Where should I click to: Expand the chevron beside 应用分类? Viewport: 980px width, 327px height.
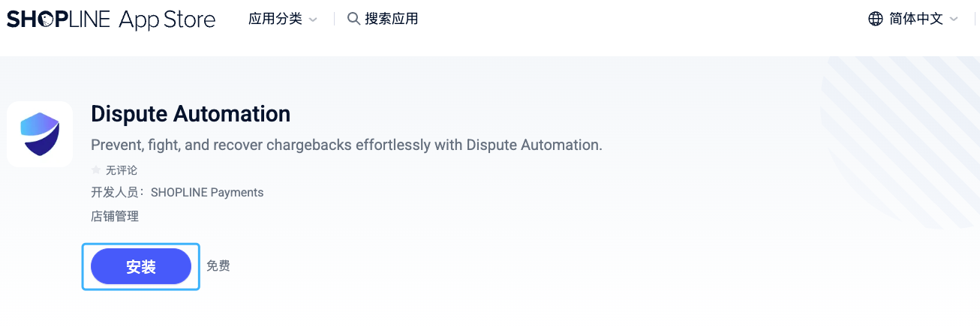pos(313,19)
